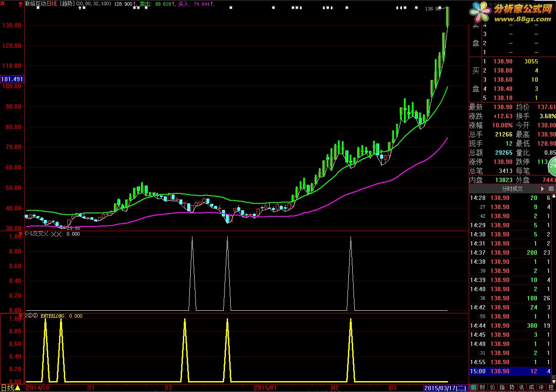Click the buy-level 3 price 138.60

pyautogui.click(x=503, y=80)
